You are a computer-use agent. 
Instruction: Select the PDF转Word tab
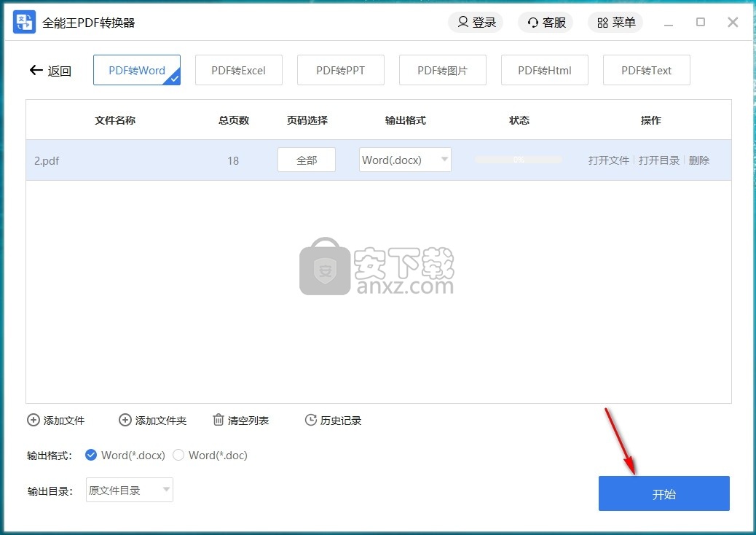[137, 71]
